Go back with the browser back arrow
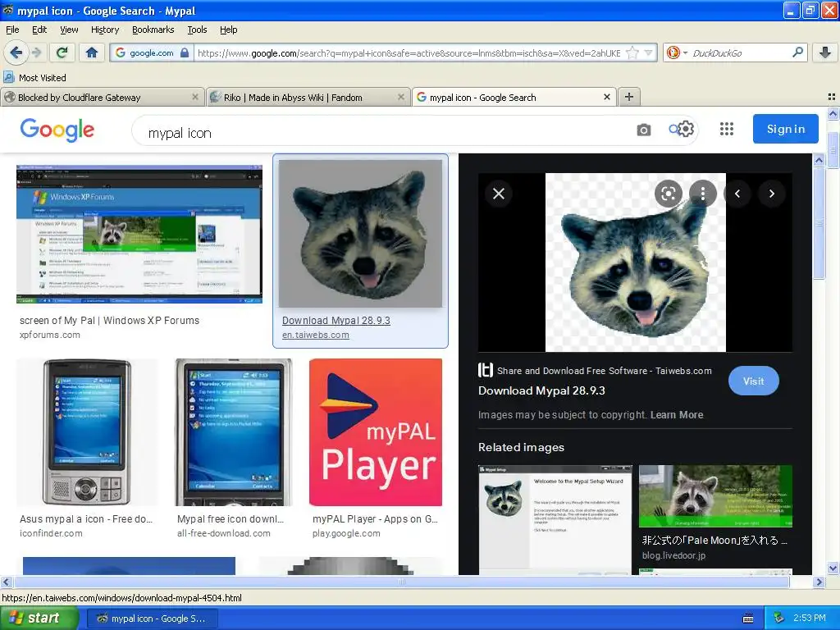 click(x=16, y=52)
